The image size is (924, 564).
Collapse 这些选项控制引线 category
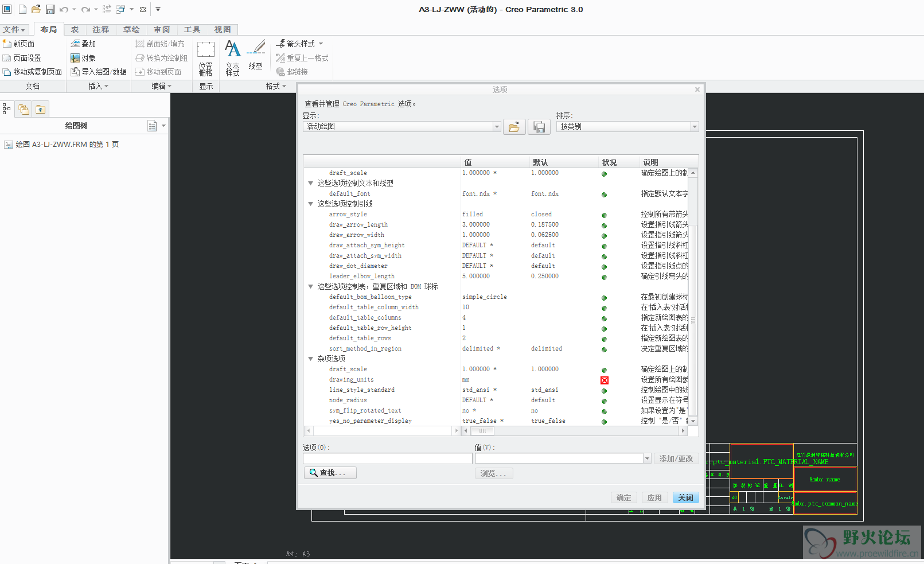[x=311, y=204]
